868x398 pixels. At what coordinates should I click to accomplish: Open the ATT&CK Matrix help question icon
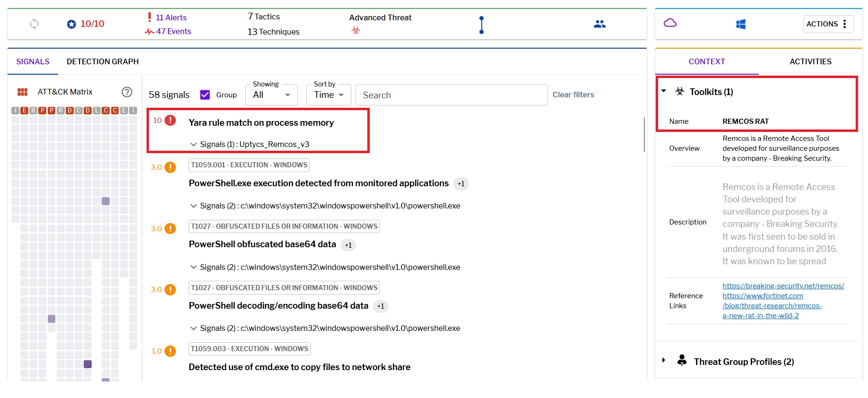127,92
